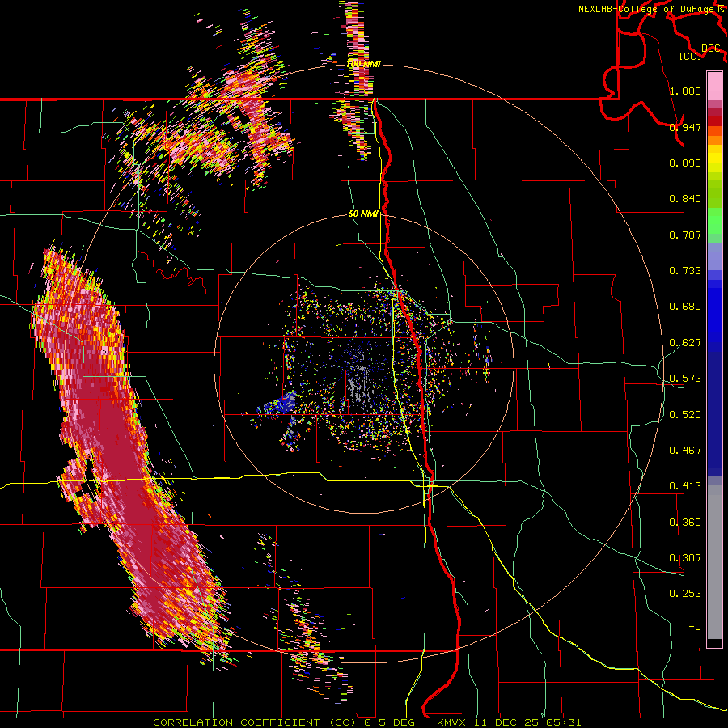The height and width of the screenshot is (728, 728).
Task: Pick the dark navy section of the color scale
Action: [x=714, y=413]
